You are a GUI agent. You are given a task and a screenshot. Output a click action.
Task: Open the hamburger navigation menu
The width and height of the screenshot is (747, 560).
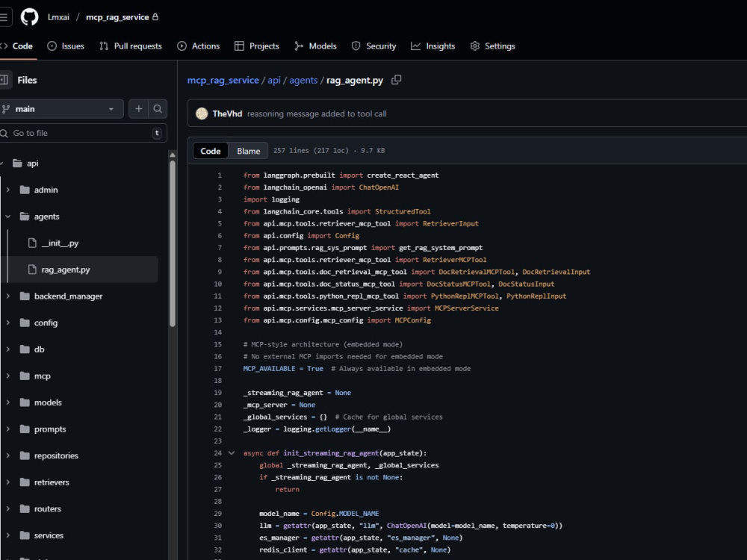click(3, 17)
